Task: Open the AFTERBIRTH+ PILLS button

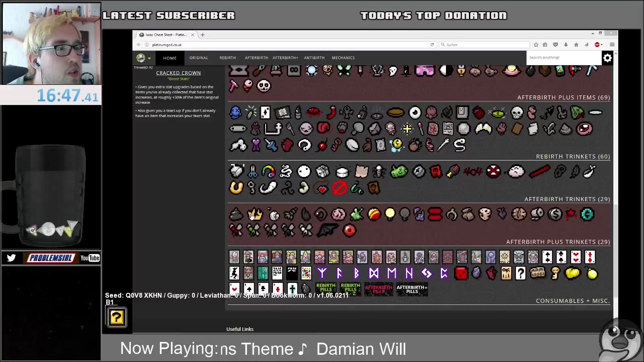Action: [x=412, y=289]
